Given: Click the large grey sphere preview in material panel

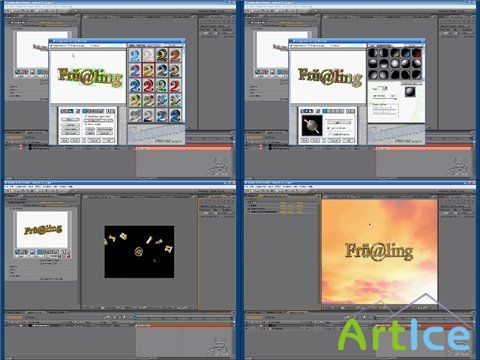Looking at the screenshot, I should (410, 92).
